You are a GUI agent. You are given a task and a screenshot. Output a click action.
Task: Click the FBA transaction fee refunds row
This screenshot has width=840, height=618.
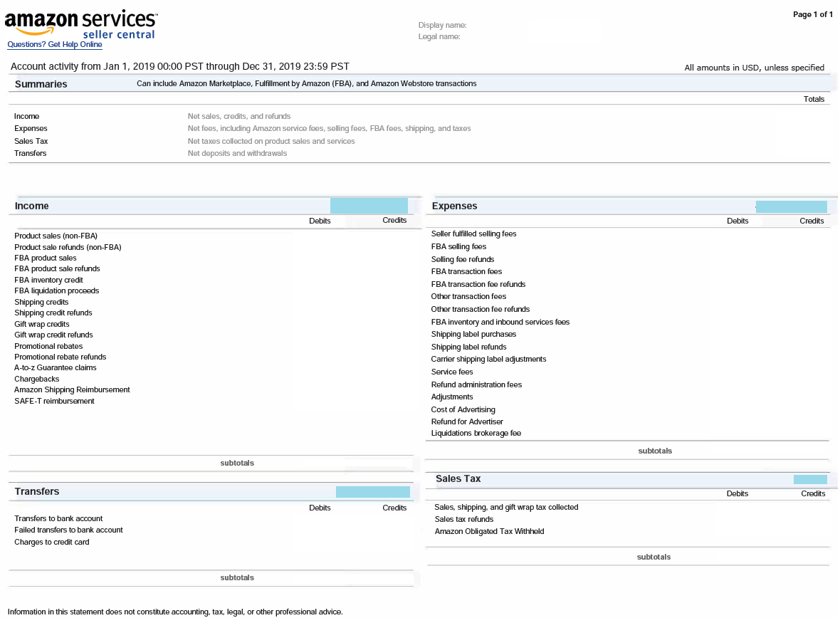coord(478,285)
